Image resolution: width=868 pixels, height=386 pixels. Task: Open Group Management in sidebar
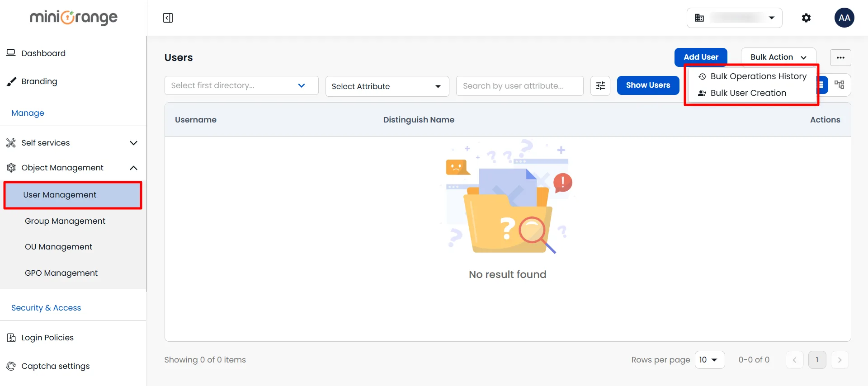65,221
